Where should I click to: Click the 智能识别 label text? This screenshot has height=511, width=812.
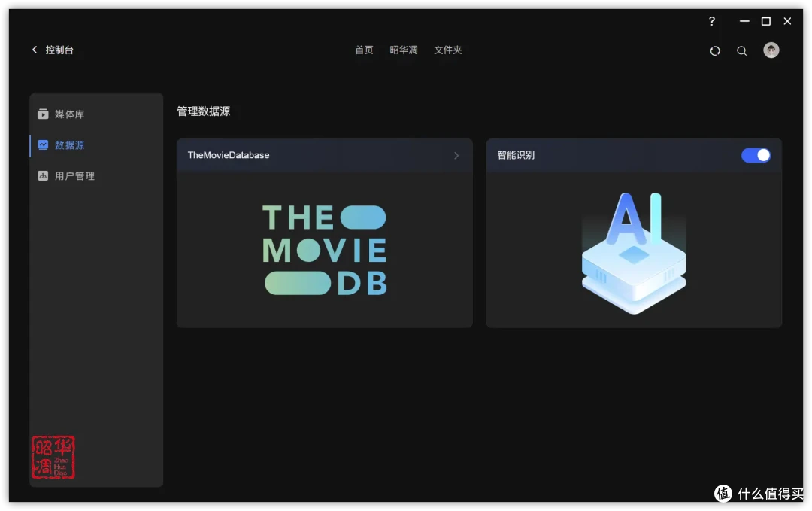click(x=515, y=155)
